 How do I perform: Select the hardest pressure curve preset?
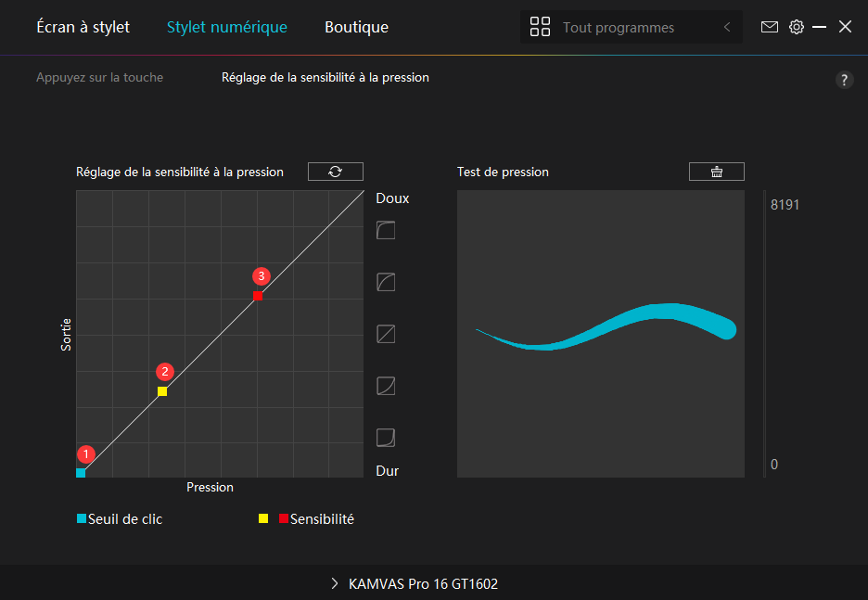pyautogui.click(x=386, y=437)
